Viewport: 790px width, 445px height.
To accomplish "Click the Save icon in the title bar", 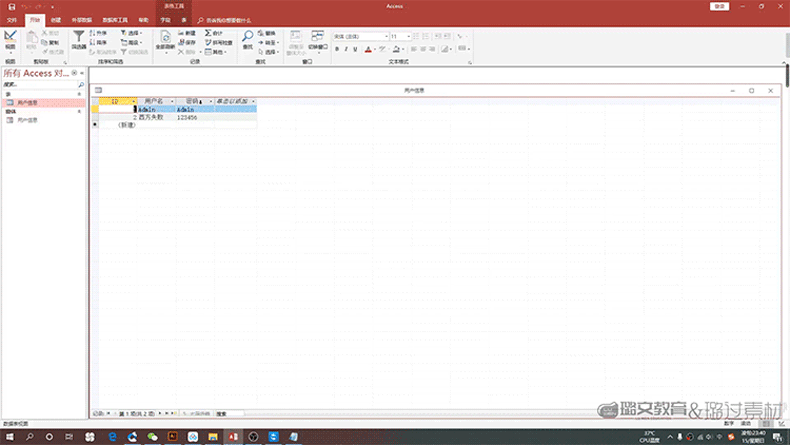I will (12, 7).
